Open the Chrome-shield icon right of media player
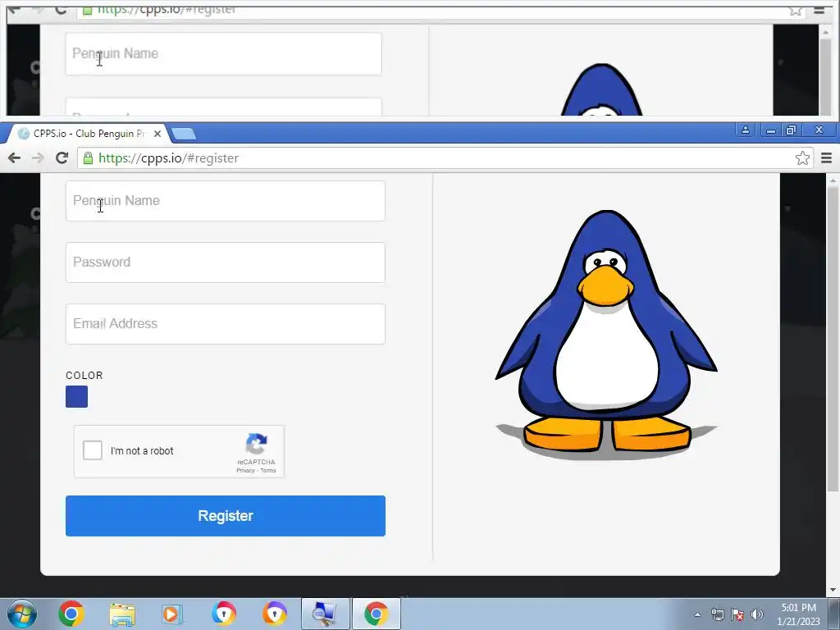The image size is (840, 630). point(223,614)
